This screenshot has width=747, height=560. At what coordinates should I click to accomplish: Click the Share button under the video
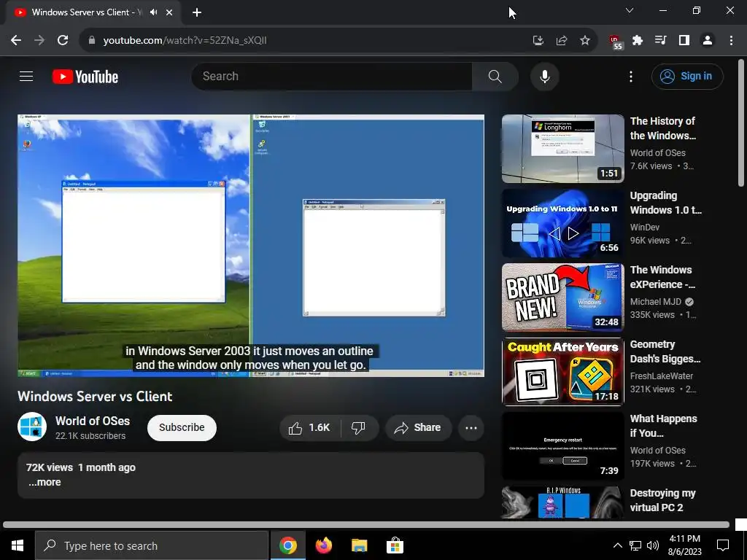coord(418,427)
